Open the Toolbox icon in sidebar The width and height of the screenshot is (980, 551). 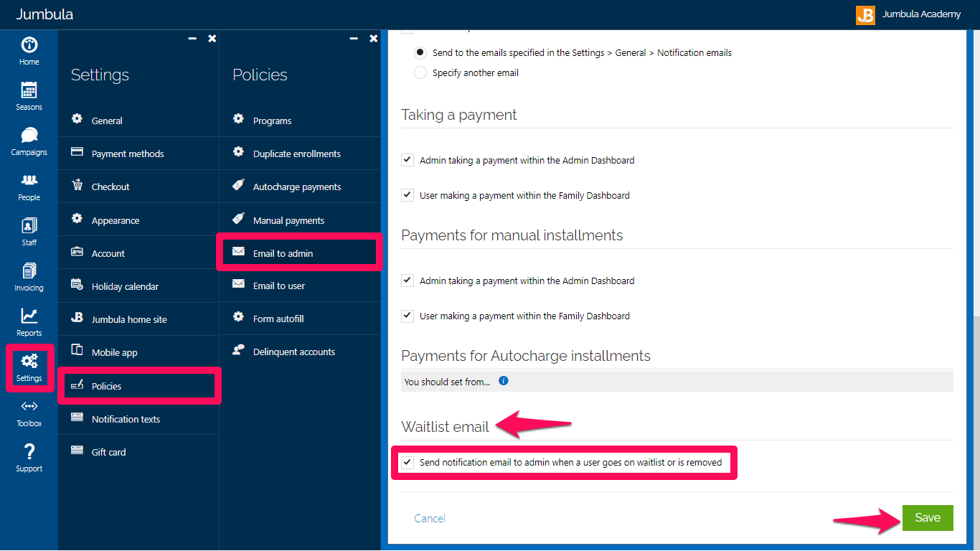(29, 407)
